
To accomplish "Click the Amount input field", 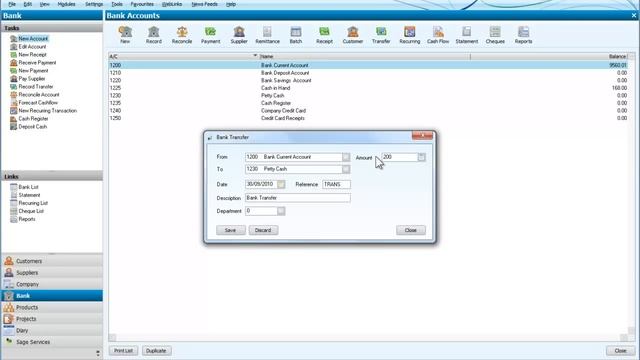I will pos(400,157).
